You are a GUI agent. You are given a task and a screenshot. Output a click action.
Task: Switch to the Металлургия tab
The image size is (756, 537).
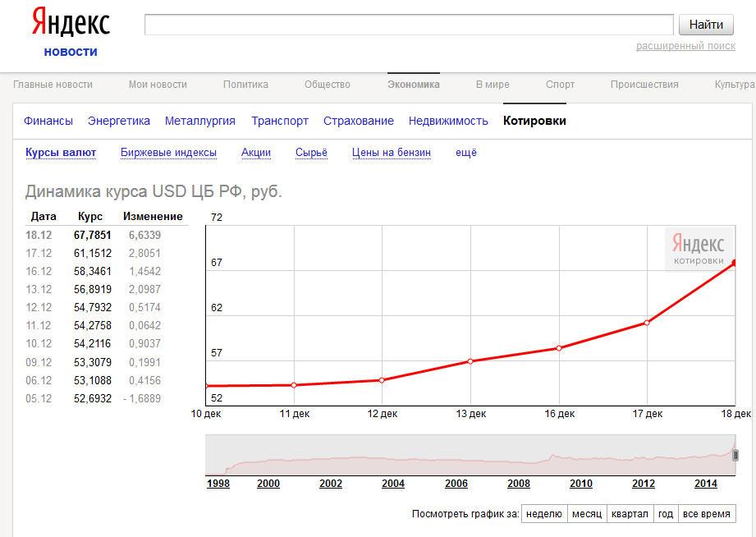200,121
